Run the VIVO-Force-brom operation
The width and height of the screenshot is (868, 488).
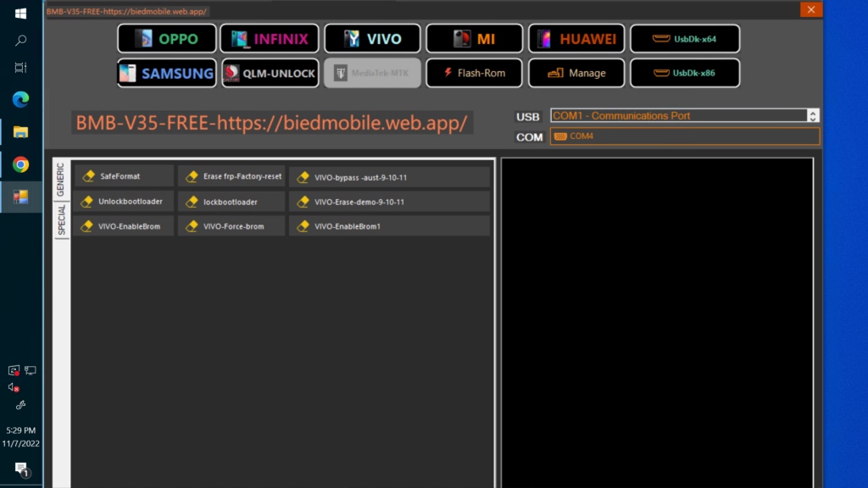231,226
